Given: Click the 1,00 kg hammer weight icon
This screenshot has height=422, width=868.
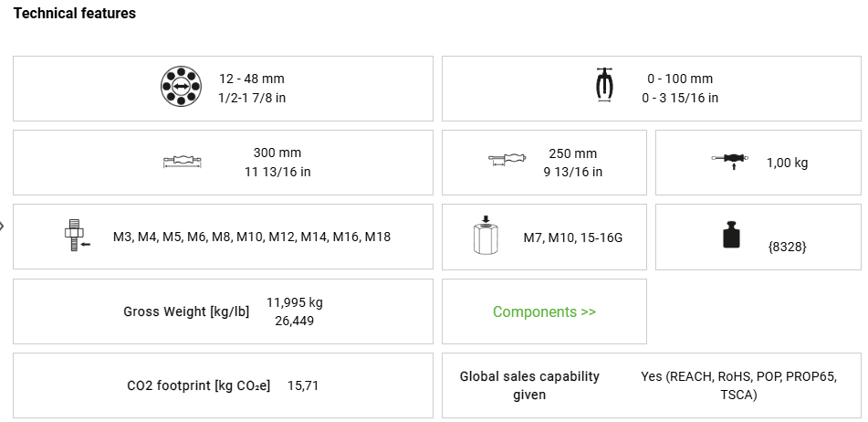Looking at the screenshot, I should 730,162.
